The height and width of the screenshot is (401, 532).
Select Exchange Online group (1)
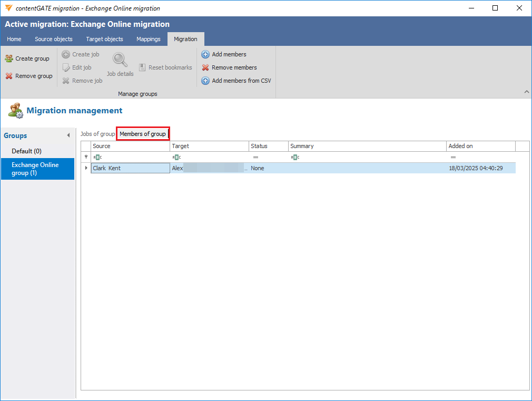(x=36, y=169)
